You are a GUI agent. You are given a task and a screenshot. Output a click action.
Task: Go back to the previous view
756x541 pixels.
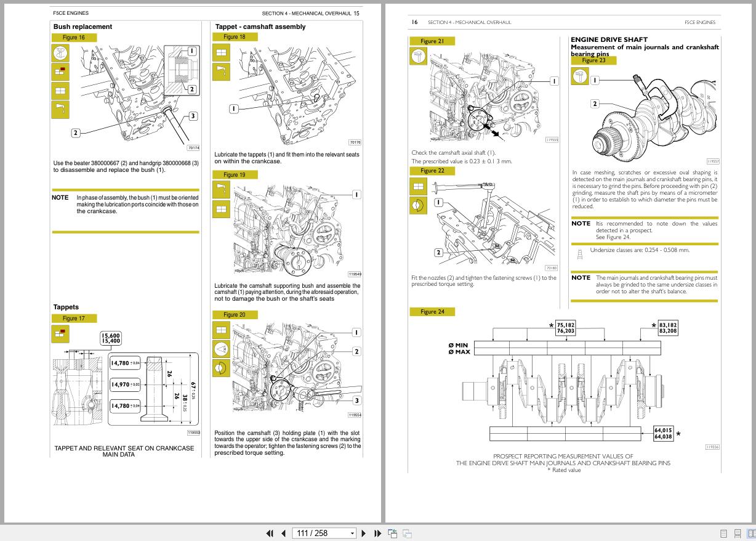click(x=392, y=533)
